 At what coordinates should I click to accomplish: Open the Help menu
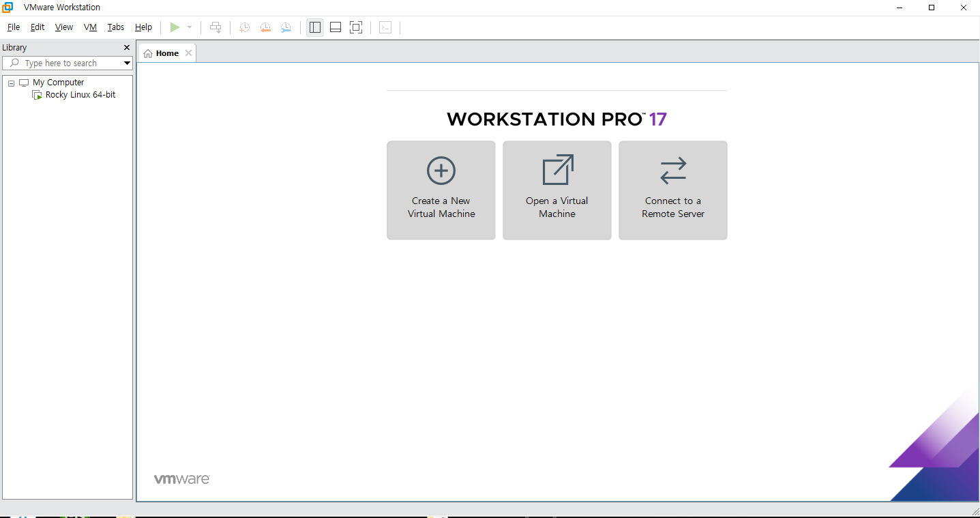pyautogui.click(x=144, y=27)
